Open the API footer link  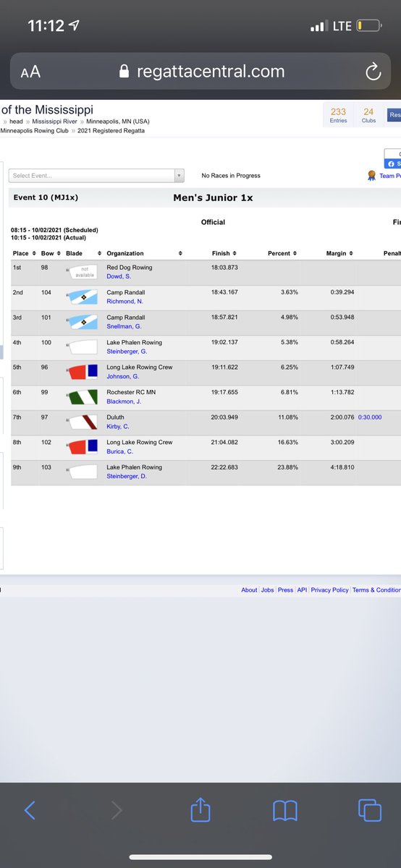click(302, 590)
